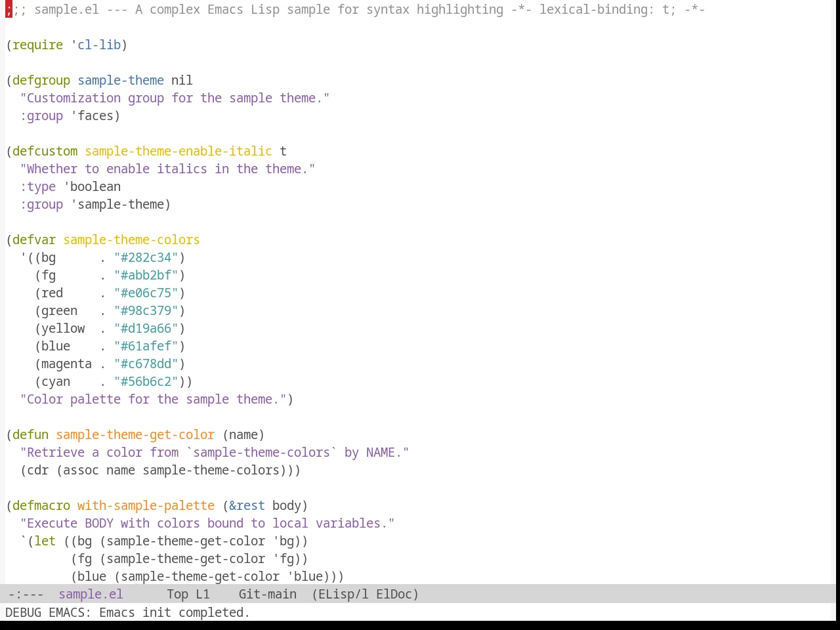Click the 'cdr' function call
Viewport: 840px width, 630px height.
pos(38,470)
